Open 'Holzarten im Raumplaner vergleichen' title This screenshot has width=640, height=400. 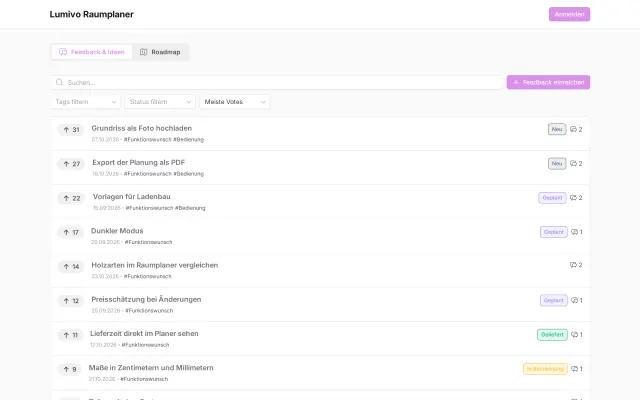[155, 265]
